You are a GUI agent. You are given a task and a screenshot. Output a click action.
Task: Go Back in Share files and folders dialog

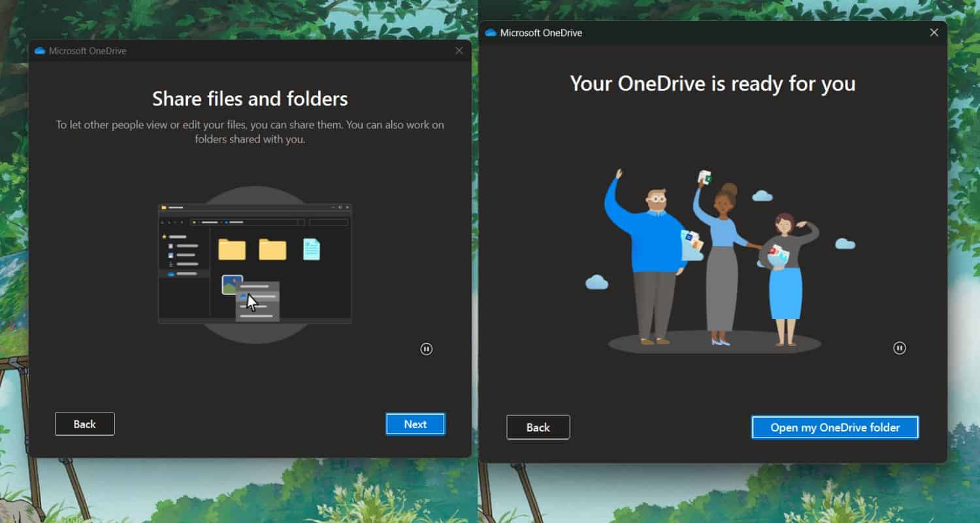(85, 424)
